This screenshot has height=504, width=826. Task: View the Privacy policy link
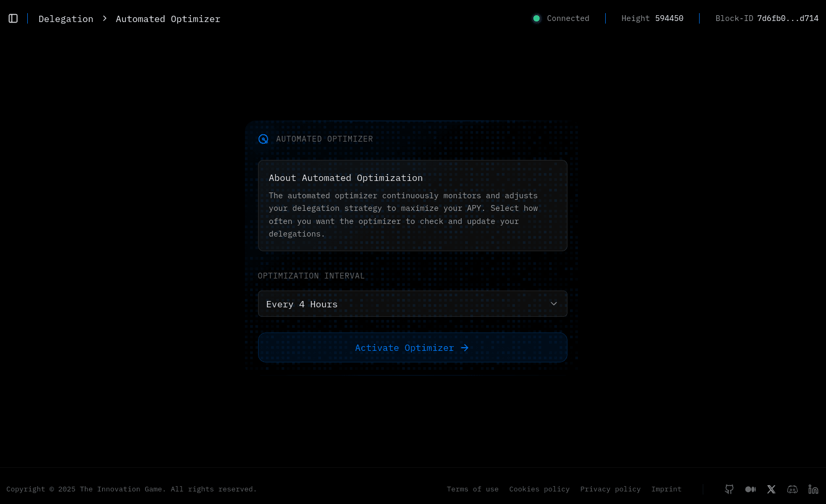pyautogui.click(x=610, y=489)
